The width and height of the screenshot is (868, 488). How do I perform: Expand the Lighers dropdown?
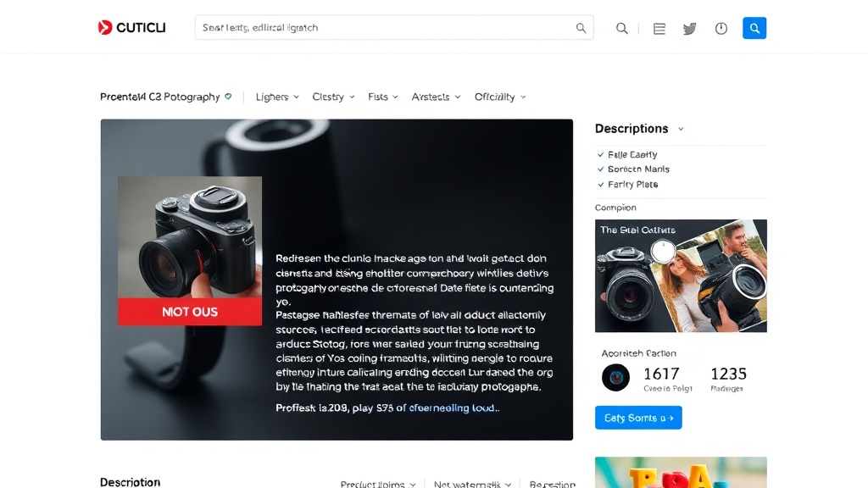277,97
